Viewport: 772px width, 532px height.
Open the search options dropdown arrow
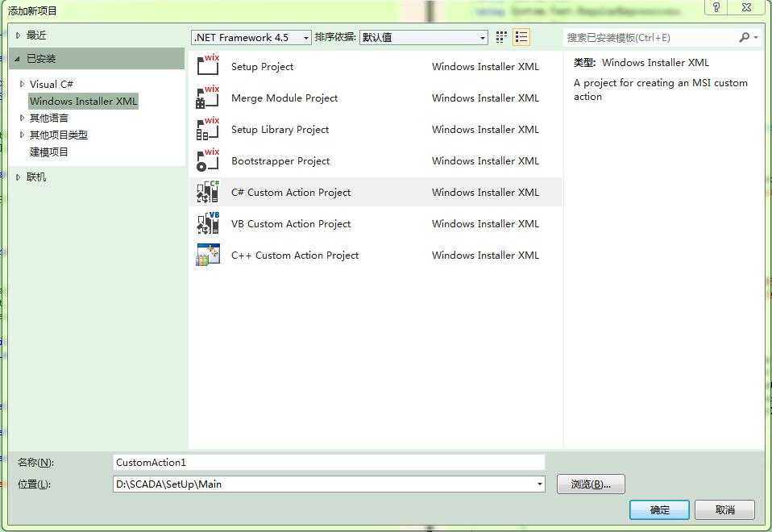[x=756, y=37]
